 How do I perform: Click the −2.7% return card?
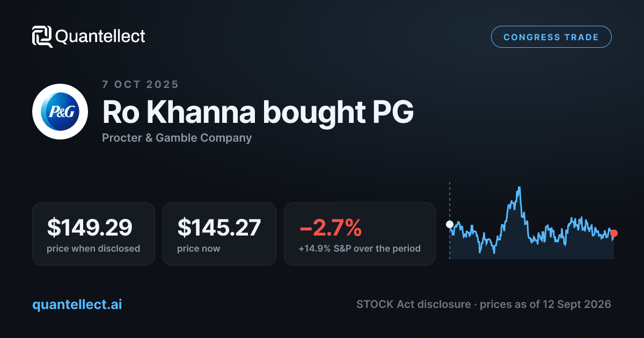360,234
